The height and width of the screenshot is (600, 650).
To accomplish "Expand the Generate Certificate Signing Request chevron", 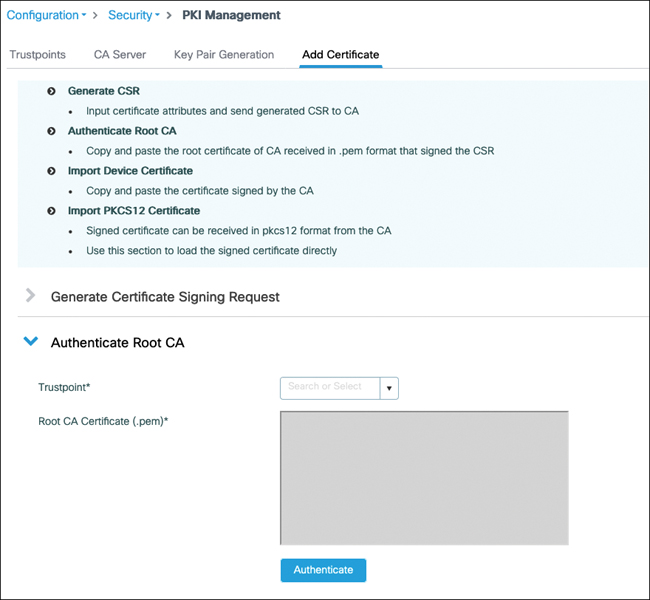I will point(30,296).
